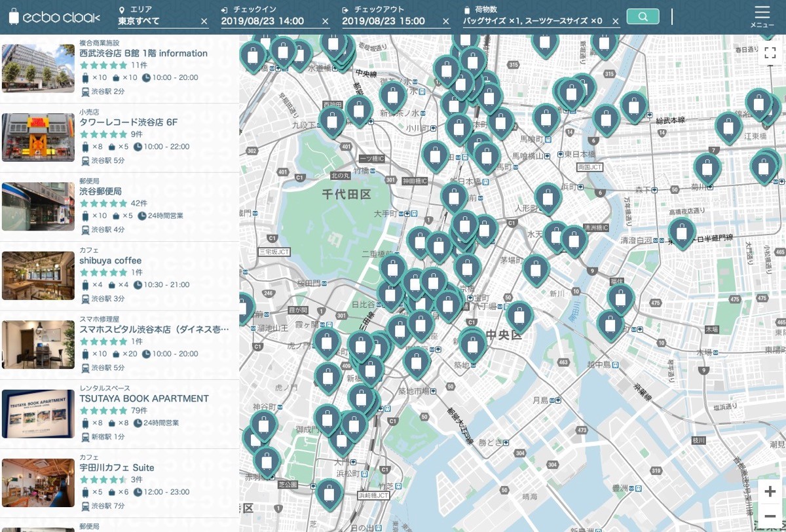The width and height of the screenshot is (786, 532).
Task: Clear the チェックアウト date field
Action: pos(447,21)
